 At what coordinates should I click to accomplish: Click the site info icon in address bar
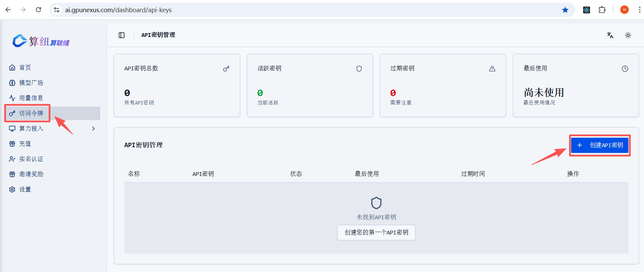(x=57, y=10)
